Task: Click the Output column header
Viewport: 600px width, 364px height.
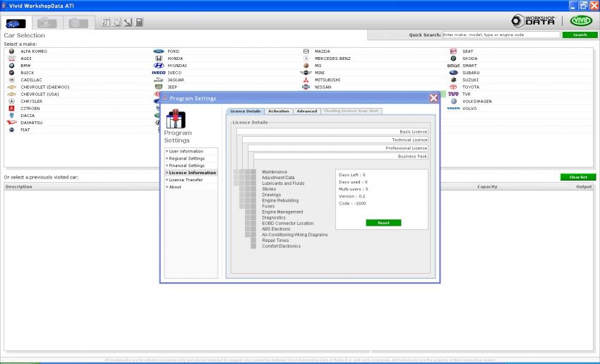Action: click(x=584, y=187)
